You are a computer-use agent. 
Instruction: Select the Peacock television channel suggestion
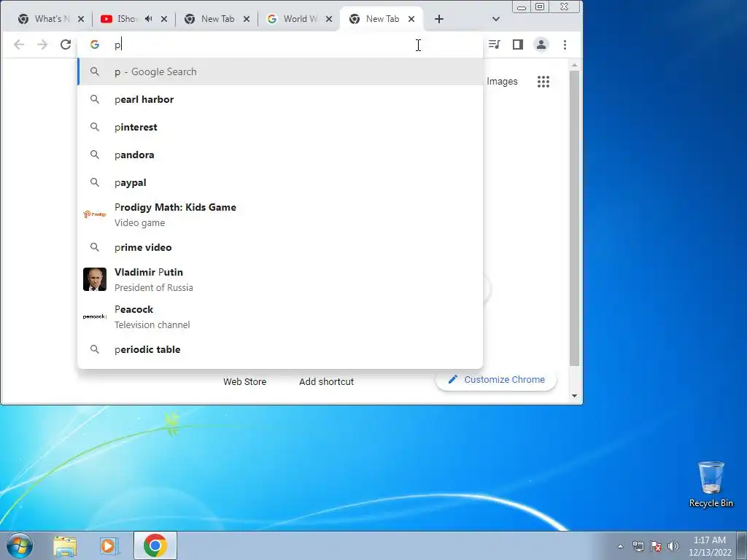click(x=280, y=316)
